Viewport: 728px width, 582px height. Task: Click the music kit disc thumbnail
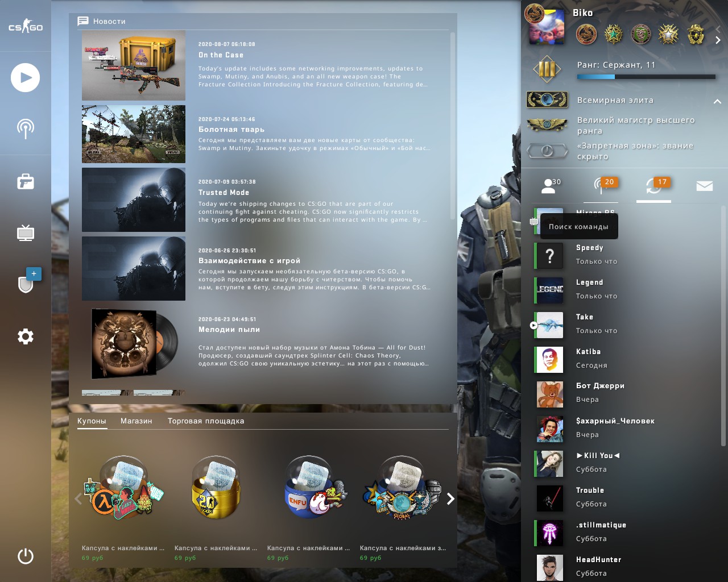tap(134, 343)
